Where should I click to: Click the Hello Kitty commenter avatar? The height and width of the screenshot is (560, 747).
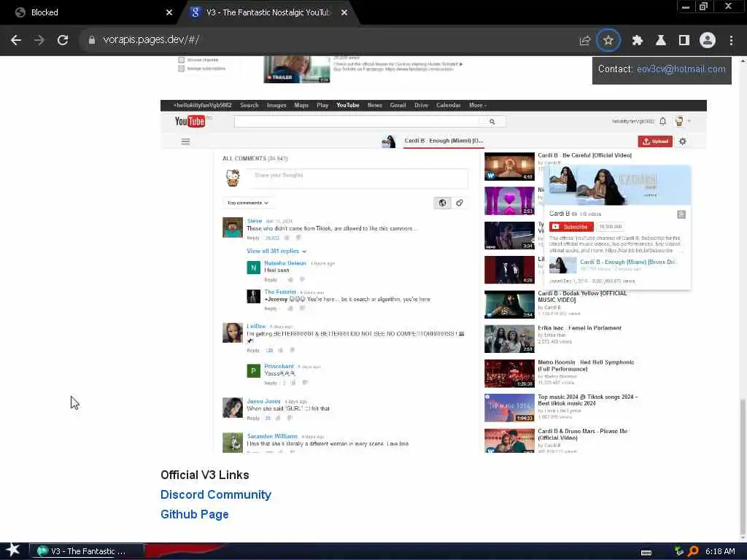[233, 178]
